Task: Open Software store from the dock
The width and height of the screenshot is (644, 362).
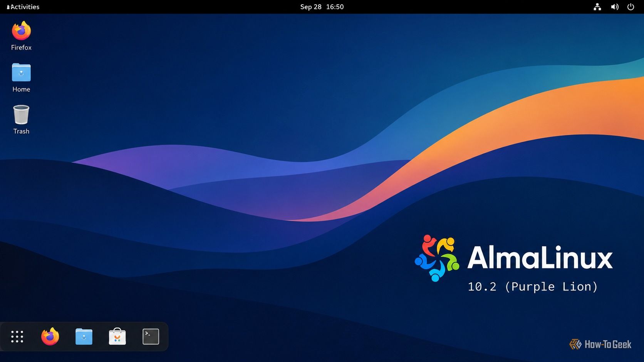Action: (x=117, y=337)
